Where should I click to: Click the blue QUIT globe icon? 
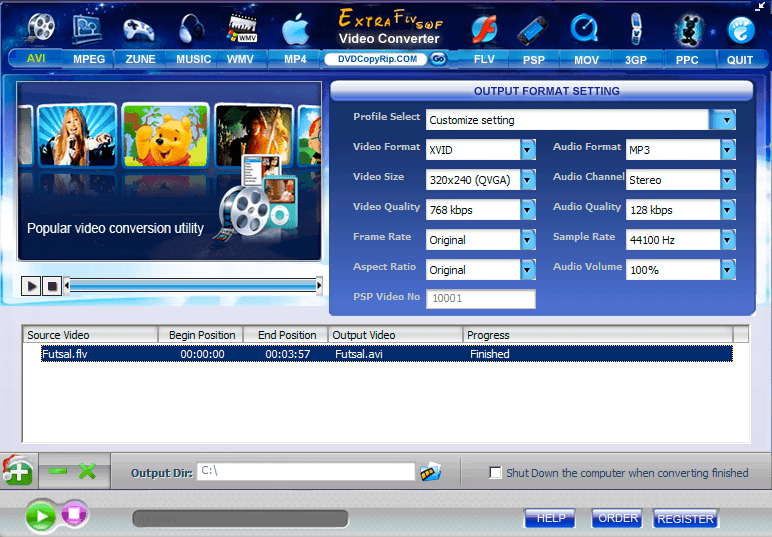(741, 30)
